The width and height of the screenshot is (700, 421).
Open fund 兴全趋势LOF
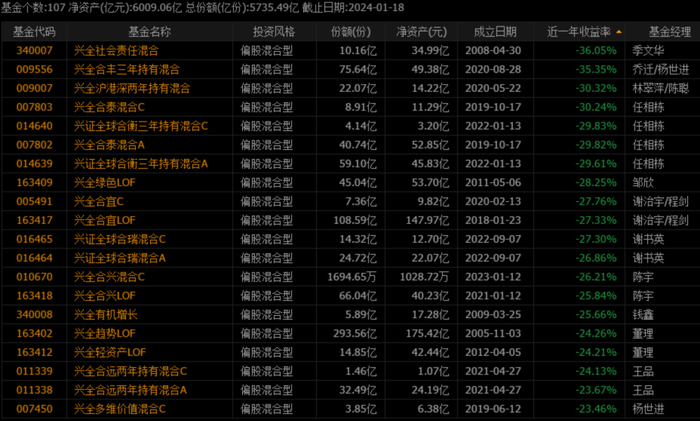click(104, 333)
